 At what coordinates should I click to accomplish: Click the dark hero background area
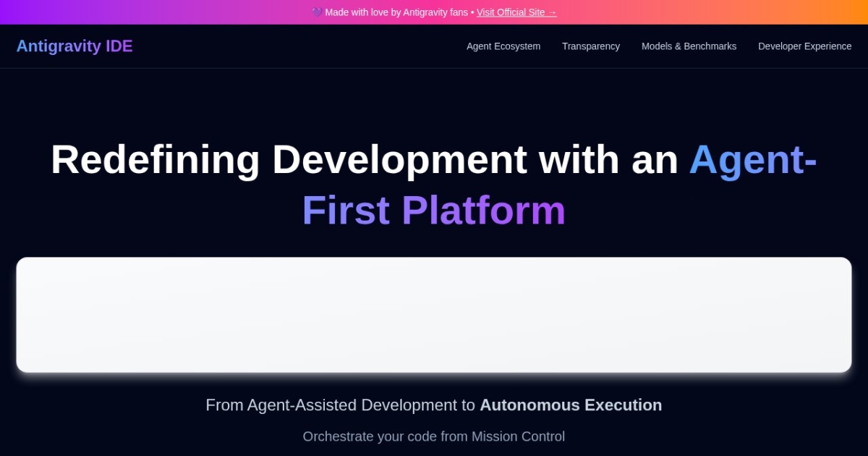tap(434, 109)
